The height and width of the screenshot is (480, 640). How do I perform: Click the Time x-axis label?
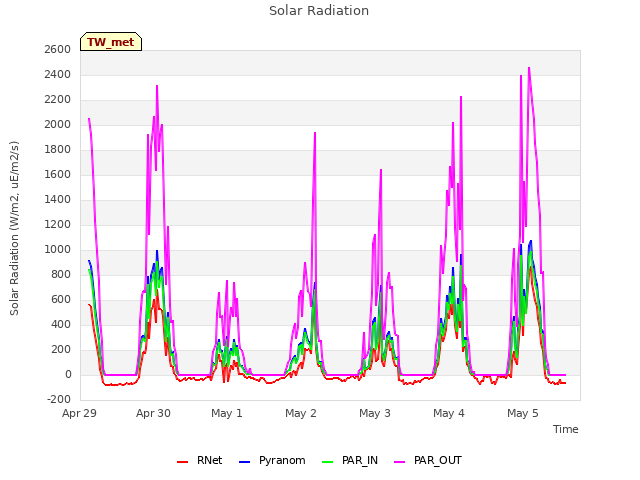click(x=565, y=429)
